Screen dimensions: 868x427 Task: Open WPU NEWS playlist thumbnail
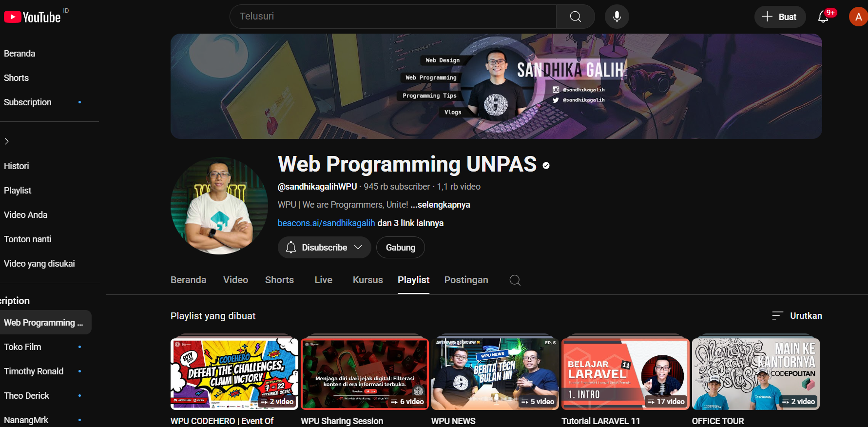click(x=495, y=374)
